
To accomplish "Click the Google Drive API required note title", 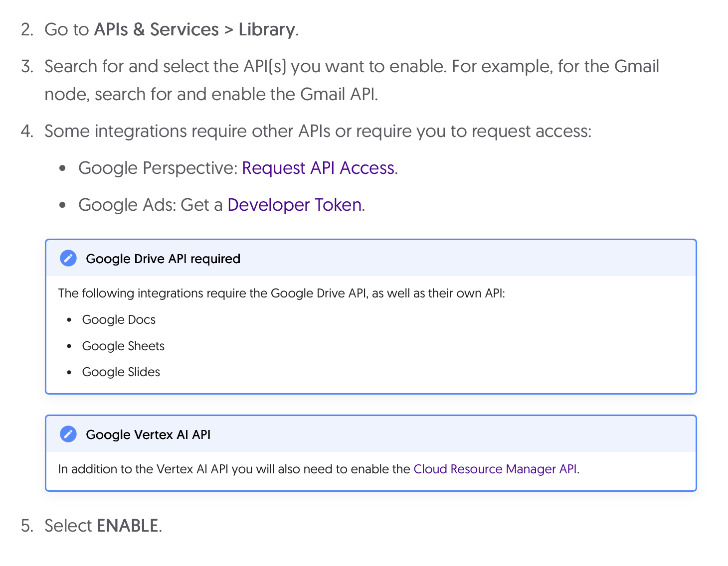I will pyautogui.click(x=163, y=259).
